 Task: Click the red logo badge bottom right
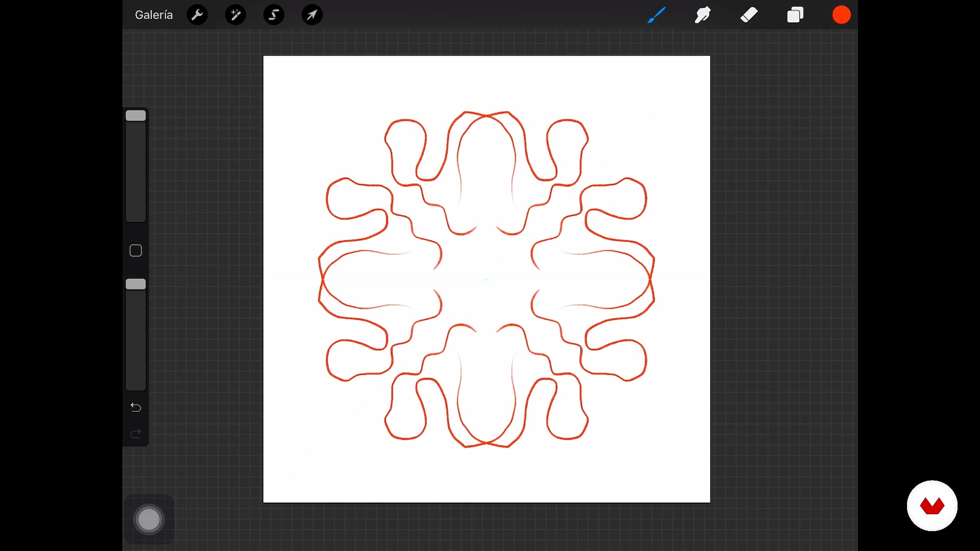932,506
